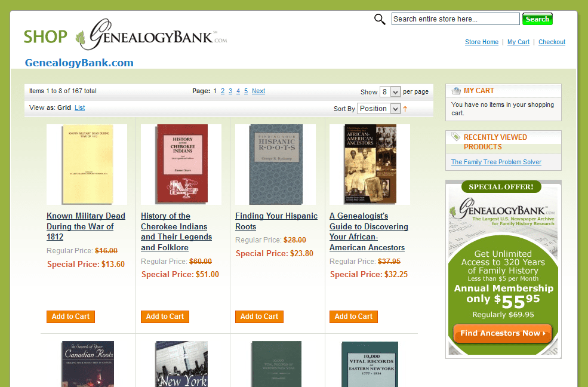Screen dimensions: 588x387
Task: Click in the search entire store field
Action: [x=455, y=19]
